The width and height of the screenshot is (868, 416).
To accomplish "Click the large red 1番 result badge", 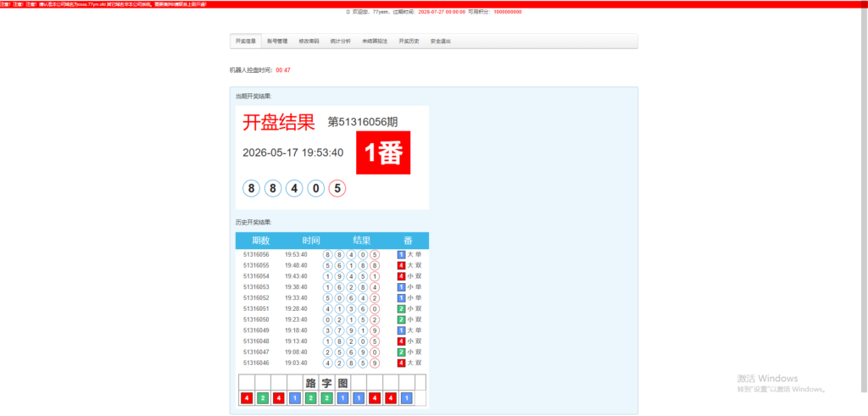I will pos(383,153).
